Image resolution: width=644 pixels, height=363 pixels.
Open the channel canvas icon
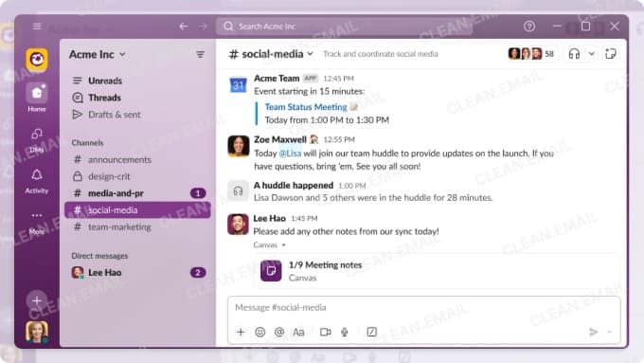click(x=611, y=54)
